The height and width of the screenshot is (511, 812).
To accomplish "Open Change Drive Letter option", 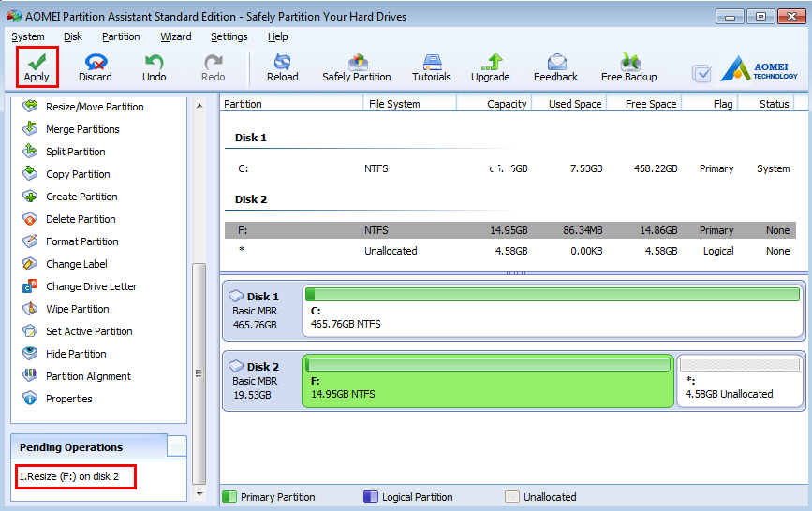I will point(80,286).
